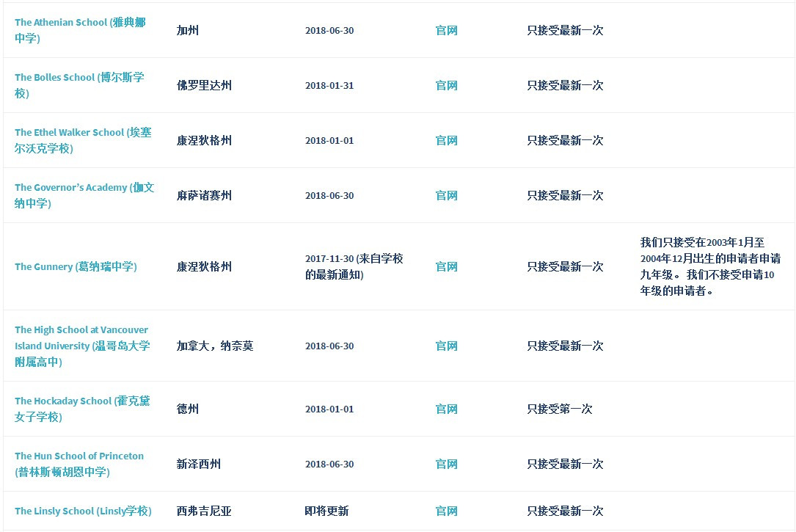
Task: Select date 2018-06-30 in The Athenian School row
Action: [329, 31]
